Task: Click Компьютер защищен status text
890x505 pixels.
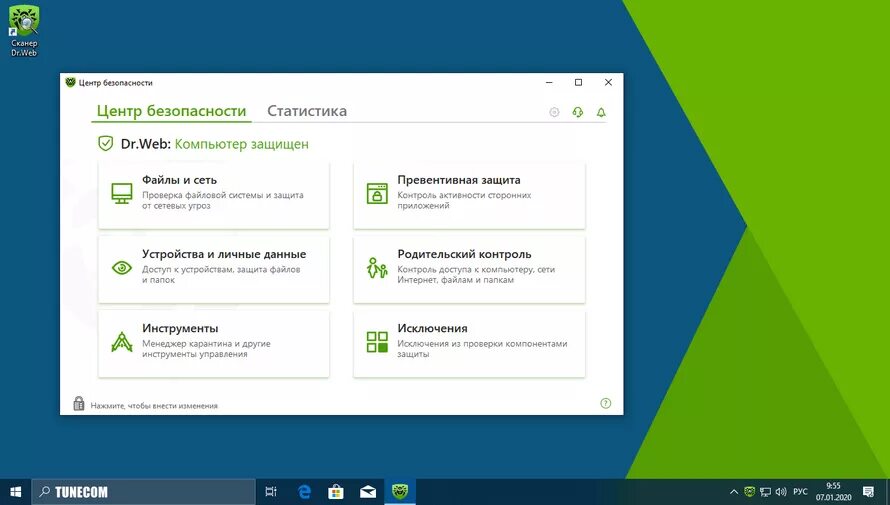Action: click(242, 144)
